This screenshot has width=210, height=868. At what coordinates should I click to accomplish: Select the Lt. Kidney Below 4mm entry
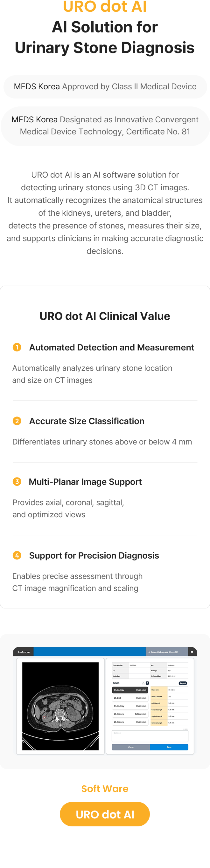click(130, 714)
